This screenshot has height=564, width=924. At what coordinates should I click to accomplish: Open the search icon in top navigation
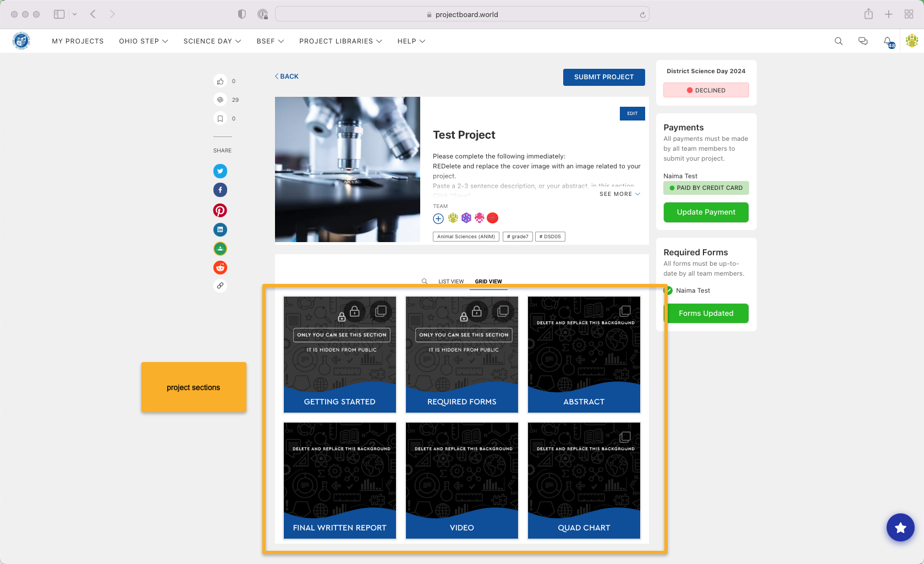pyautogui.click(x=838, y=41)
